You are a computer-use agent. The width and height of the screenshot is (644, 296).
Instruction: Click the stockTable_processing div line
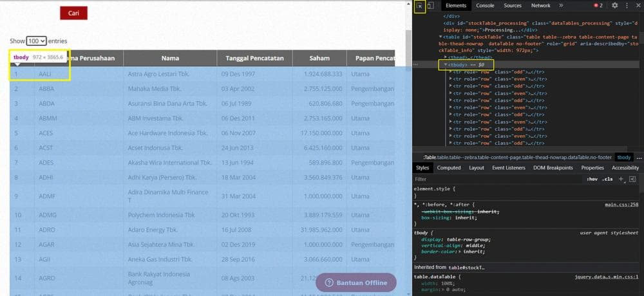(x=539, y=26)
